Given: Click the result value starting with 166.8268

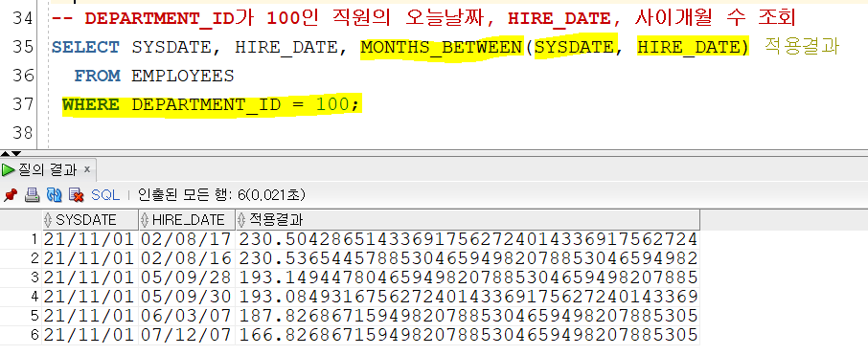Looking at the screenshot, I should click(468, 335).
